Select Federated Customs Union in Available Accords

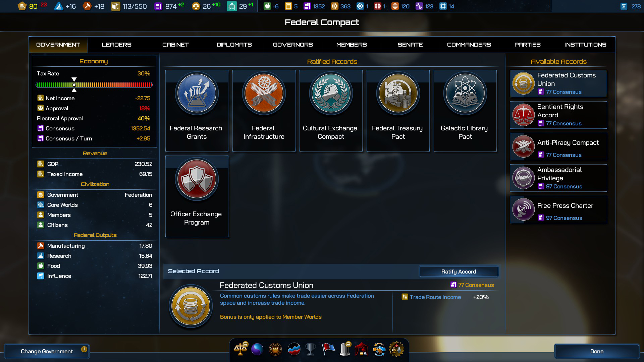pyautogui.click(x=558, y=83)
